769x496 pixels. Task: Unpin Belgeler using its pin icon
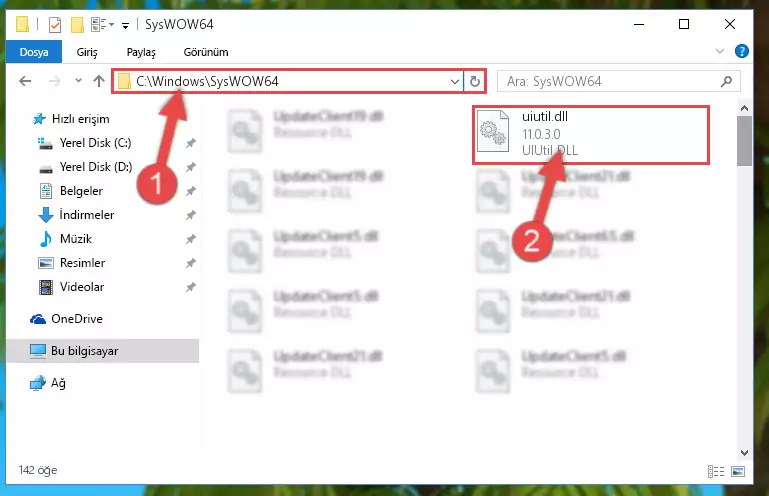[190, 191]
